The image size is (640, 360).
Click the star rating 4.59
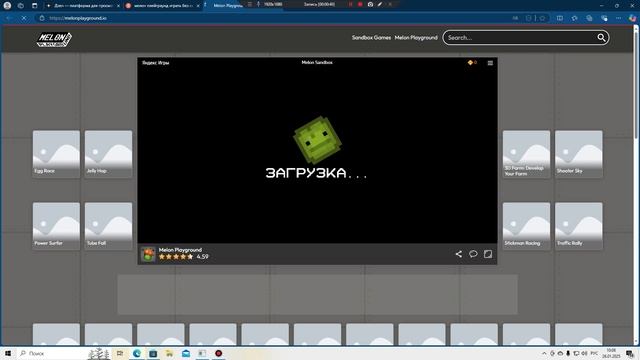(183, 257)
